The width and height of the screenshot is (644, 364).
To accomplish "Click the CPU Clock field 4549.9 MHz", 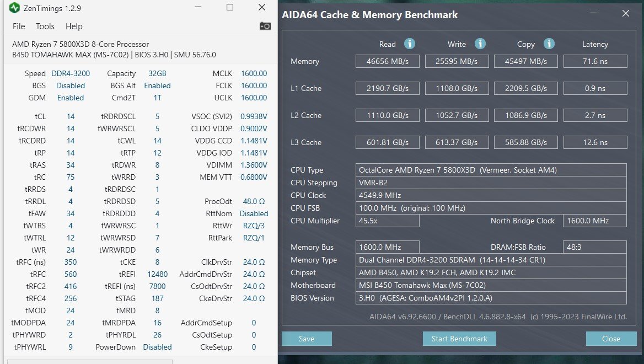I will [x=491, y=196].
